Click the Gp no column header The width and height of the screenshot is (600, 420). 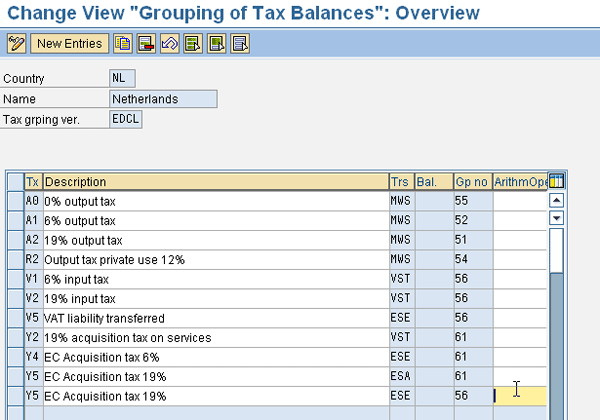[x=471, y=181]
